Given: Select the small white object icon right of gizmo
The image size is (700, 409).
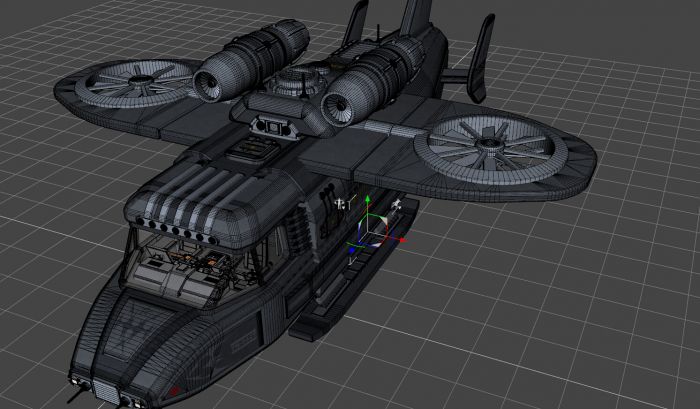Looking at the screenshot, I should pos(397,205).
